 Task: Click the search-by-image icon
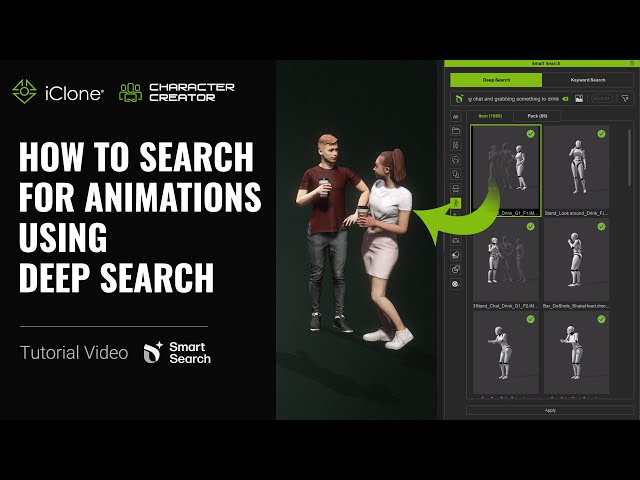tap(579, 99)
